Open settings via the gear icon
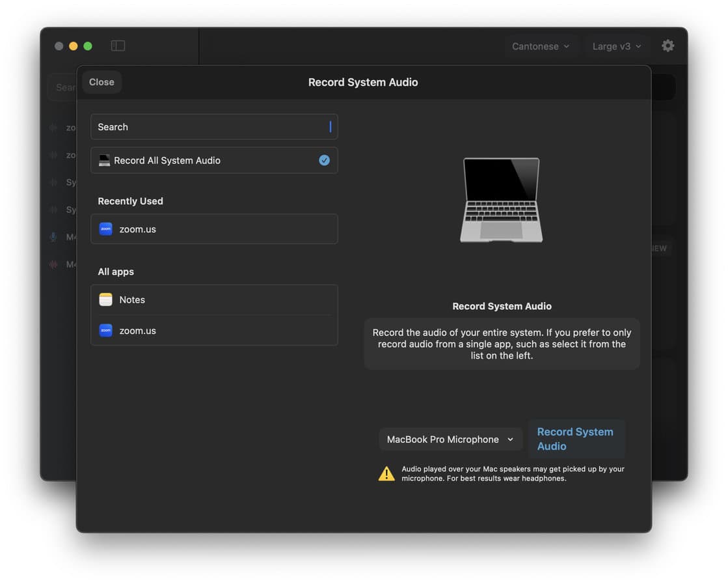 (667, 46)
